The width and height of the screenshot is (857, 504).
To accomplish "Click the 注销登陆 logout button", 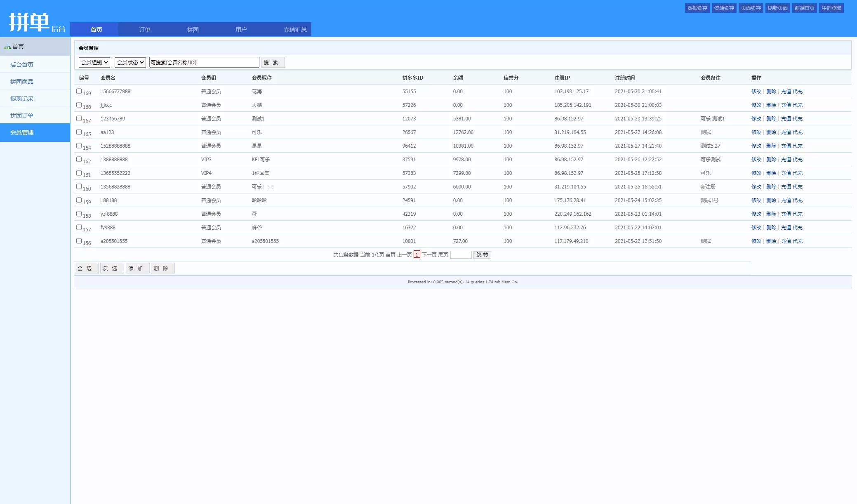I will click(831, 8).
